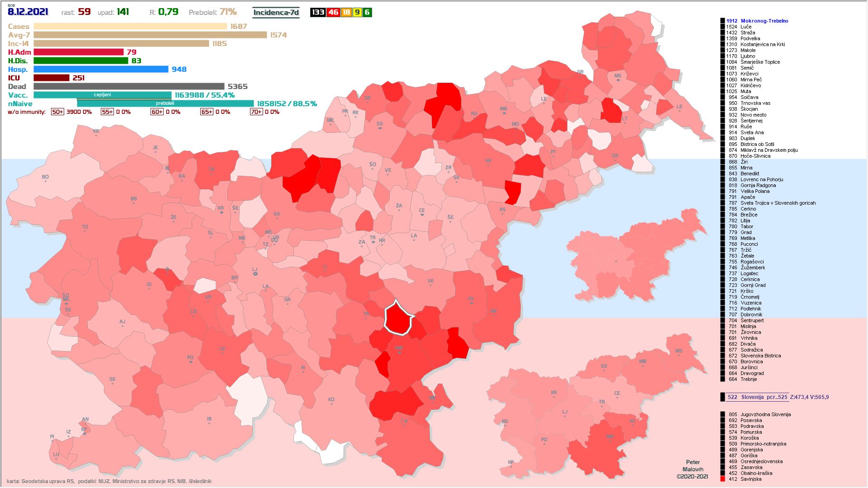Select the Jugovzhodna Slovenija region entry
The height and width of the screenshot is (488, 868).
[765, 414]
